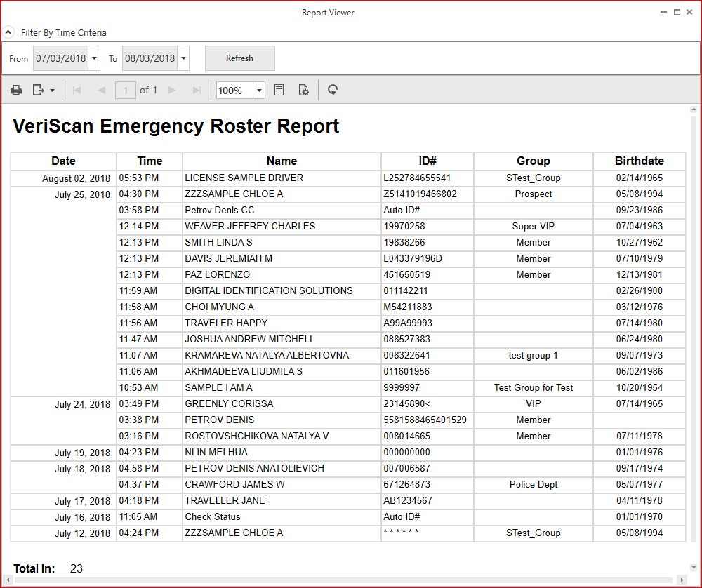
Task: Click the test group 1 cell
Action: [534, 355]
